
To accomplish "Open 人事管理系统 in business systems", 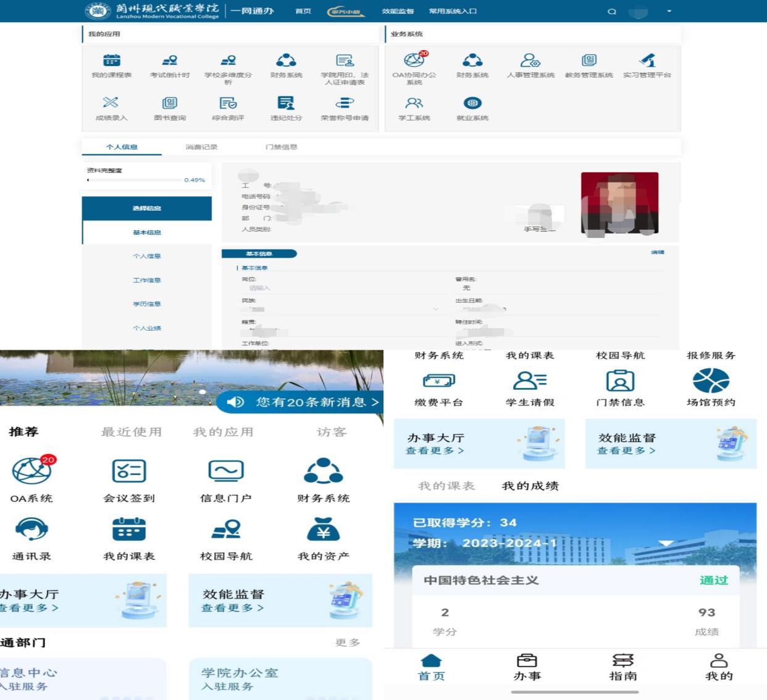I will [x=530, y=61].
